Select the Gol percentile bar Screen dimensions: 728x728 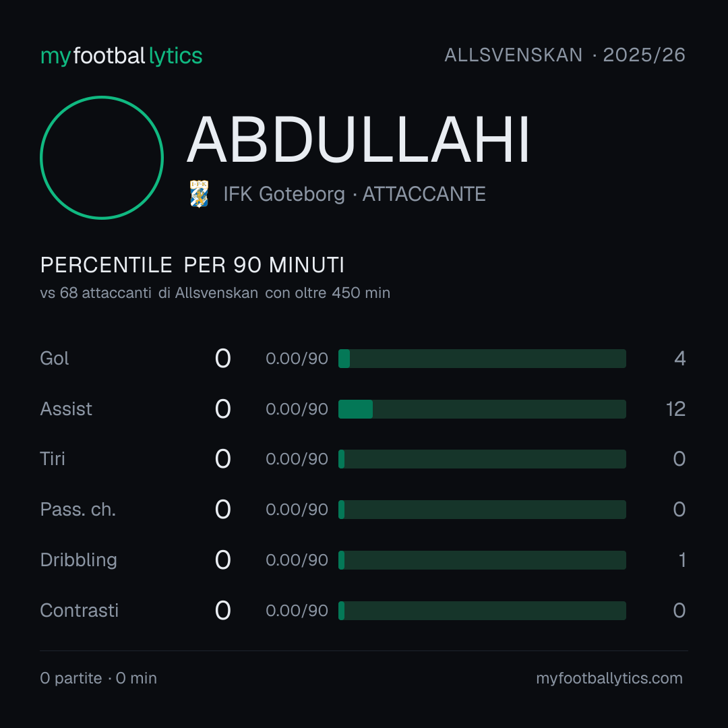point(482,359)
